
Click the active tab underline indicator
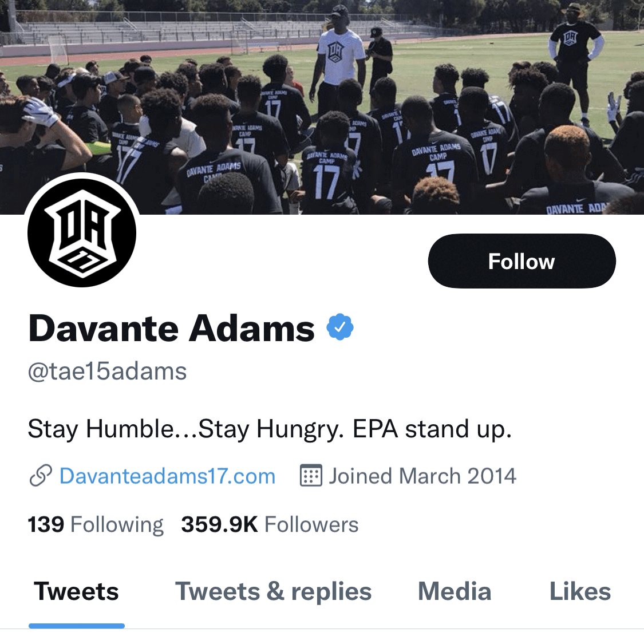click(x=76, y=626)
